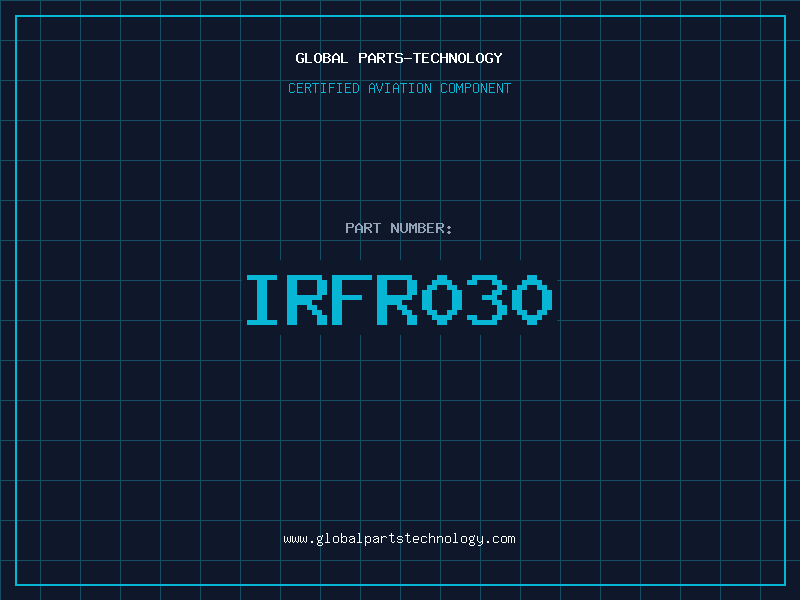
Task: Click the letter I in the part number
Action: point(265,300)
